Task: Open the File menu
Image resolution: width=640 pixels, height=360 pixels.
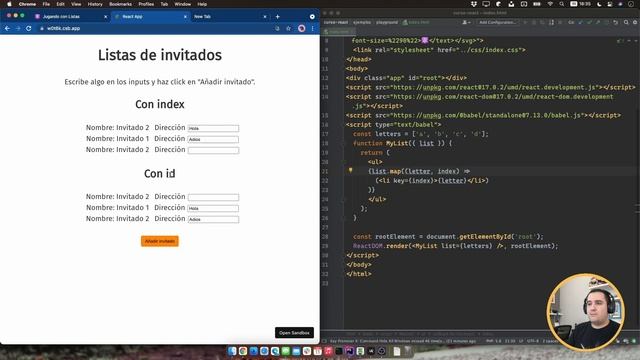Action: point(46,4)
